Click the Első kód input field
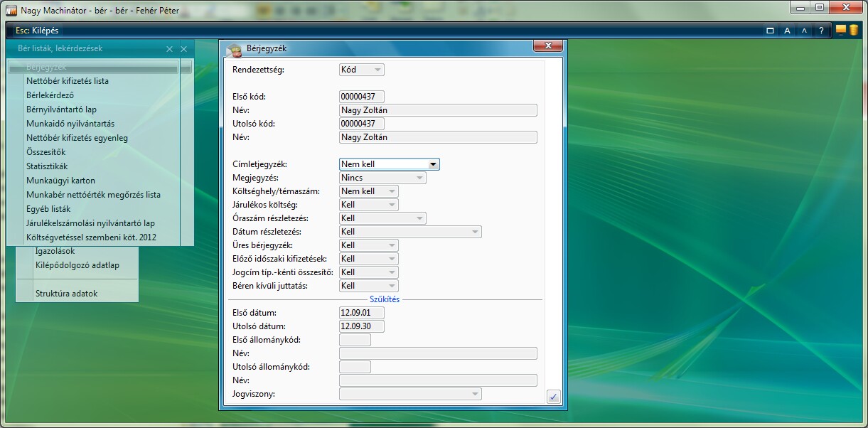Image resolution: width=868 pixels, height=428 pixels. coord(362,97)
